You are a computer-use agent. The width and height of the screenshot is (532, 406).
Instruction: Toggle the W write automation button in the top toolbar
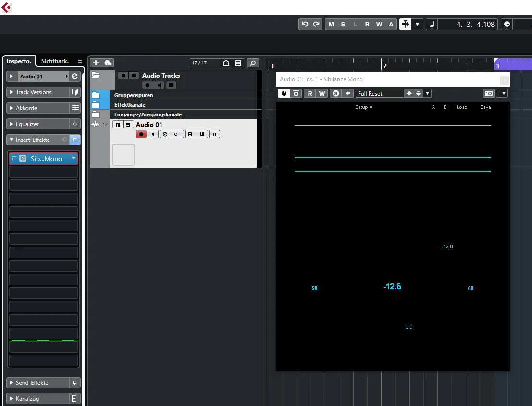click(x=379, y=25)
